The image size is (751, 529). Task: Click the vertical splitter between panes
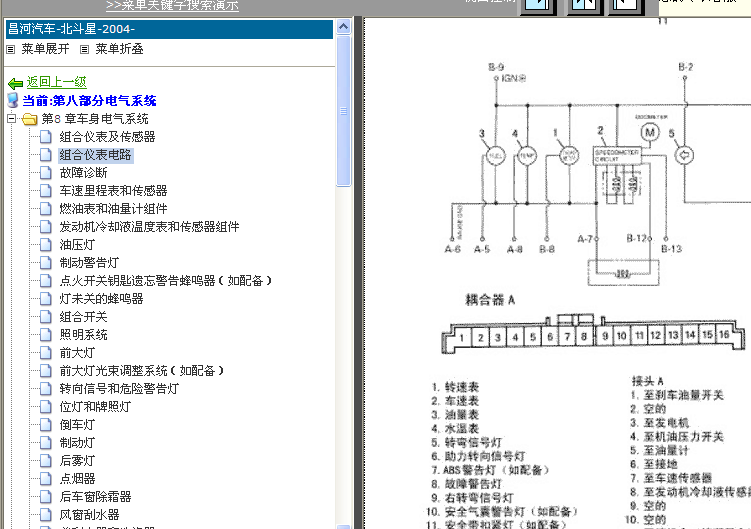tap(358, 273)
